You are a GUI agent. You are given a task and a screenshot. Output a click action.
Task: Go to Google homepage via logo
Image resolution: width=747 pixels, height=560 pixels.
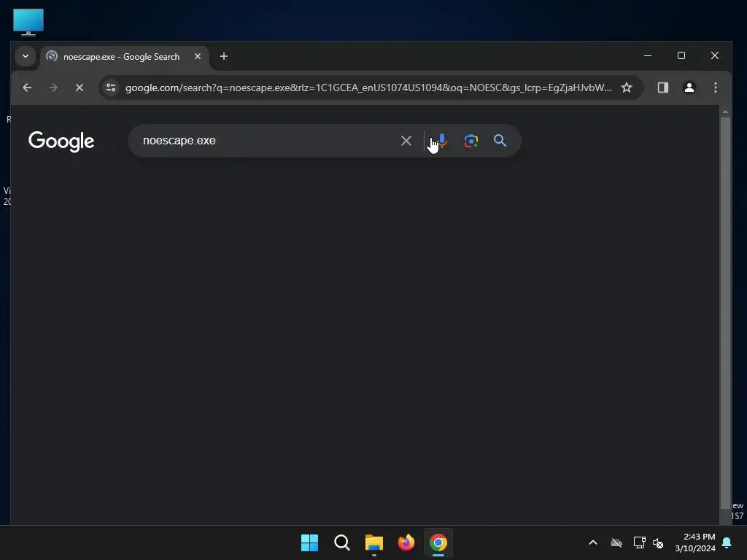click(x=61, y=141)
